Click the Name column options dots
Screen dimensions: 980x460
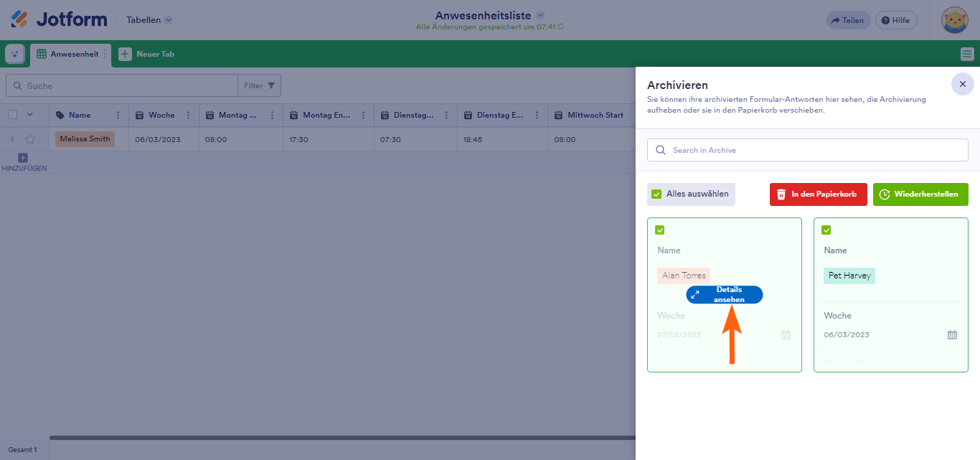click(118, 115)
